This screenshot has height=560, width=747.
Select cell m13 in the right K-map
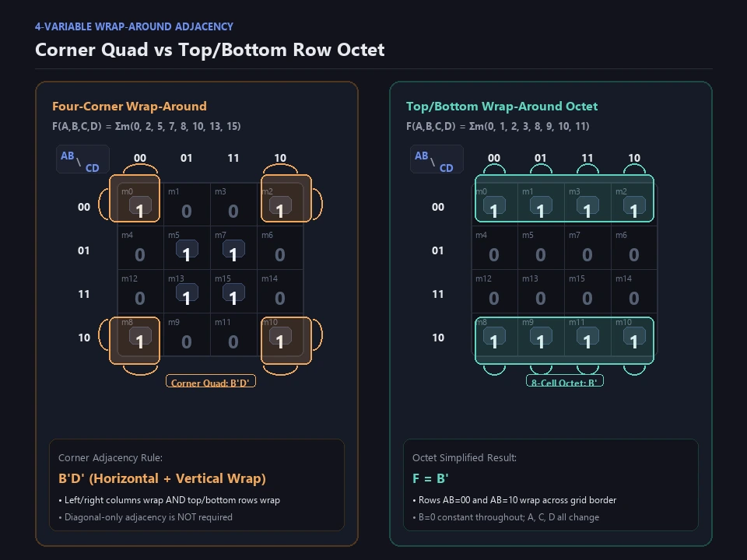pyautogui.click(x=541, y=292)
